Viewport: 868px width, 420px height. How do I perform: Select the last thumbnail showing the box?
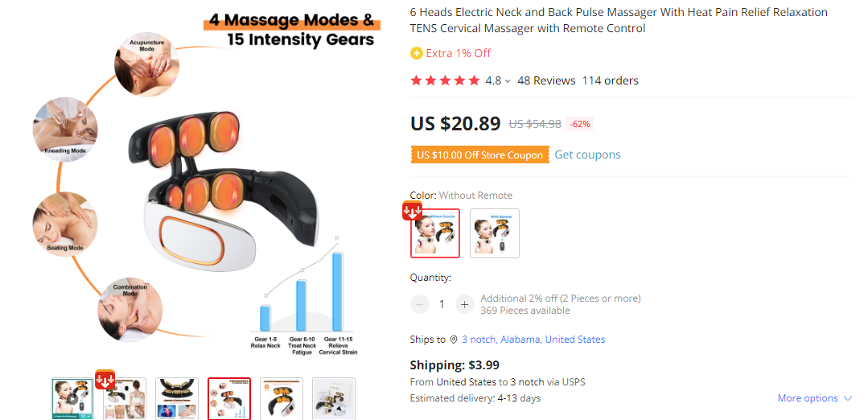point(333,398)
